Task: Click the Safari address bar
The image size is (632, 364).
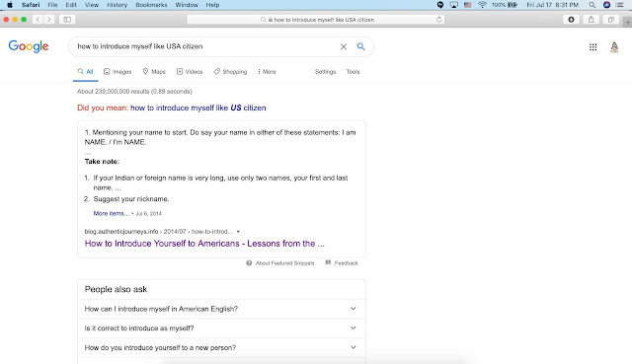Action: point(316,20)
